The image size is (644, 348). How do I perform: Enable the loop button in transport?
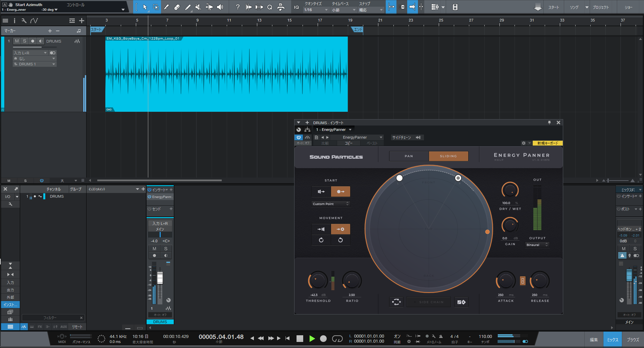pyautogui.click(x=337, y=339)
